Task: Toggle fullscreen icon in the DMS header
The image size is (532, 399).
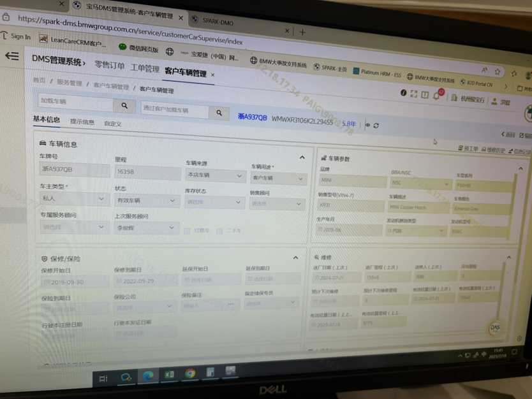Action: tap(413, 94)
